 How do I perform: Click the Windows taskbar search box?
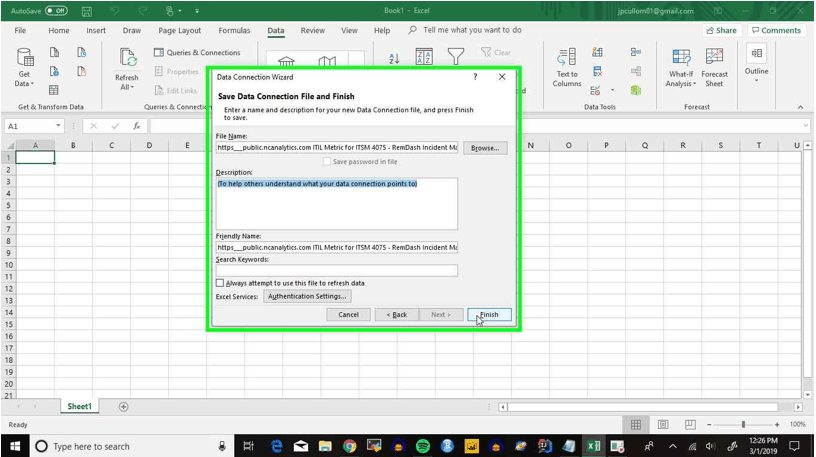tap(130, 446)
